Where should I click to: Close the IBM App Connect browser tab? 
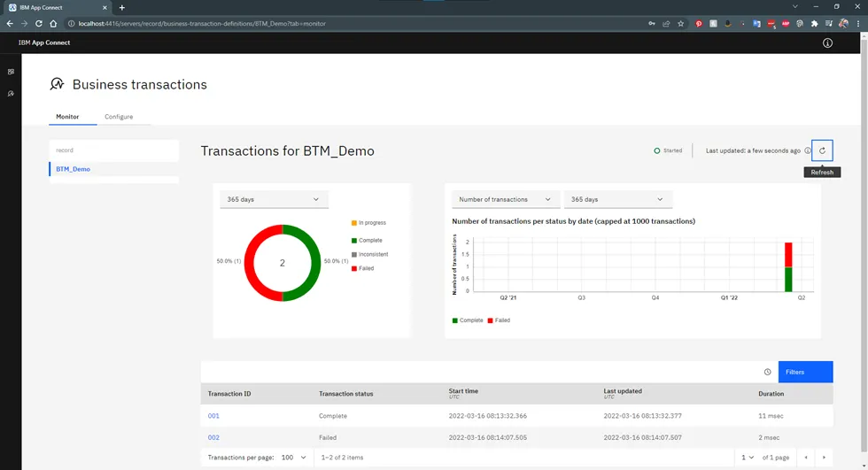click(x=105, y=8)
